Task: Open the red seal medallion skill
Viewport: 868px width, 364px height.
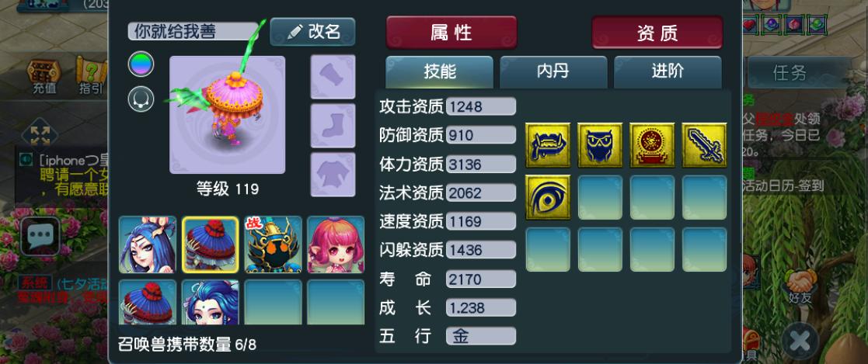Action: click(x=652, y=145)
